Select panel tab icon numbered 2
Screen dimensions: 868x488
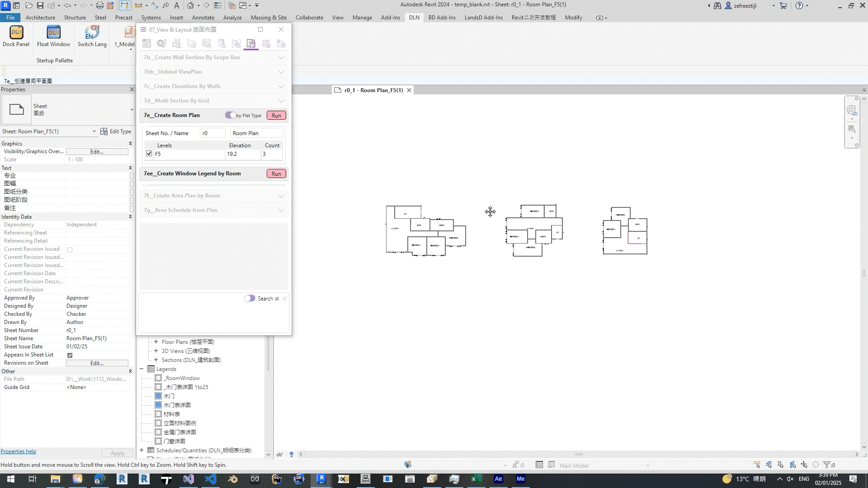[176, 43]
